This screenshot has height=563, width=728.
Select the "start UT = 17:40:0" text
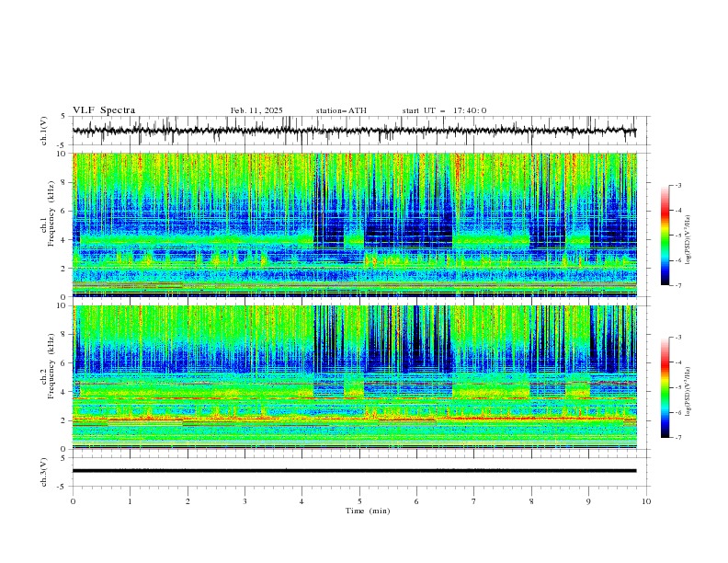[x=444, y=110]
